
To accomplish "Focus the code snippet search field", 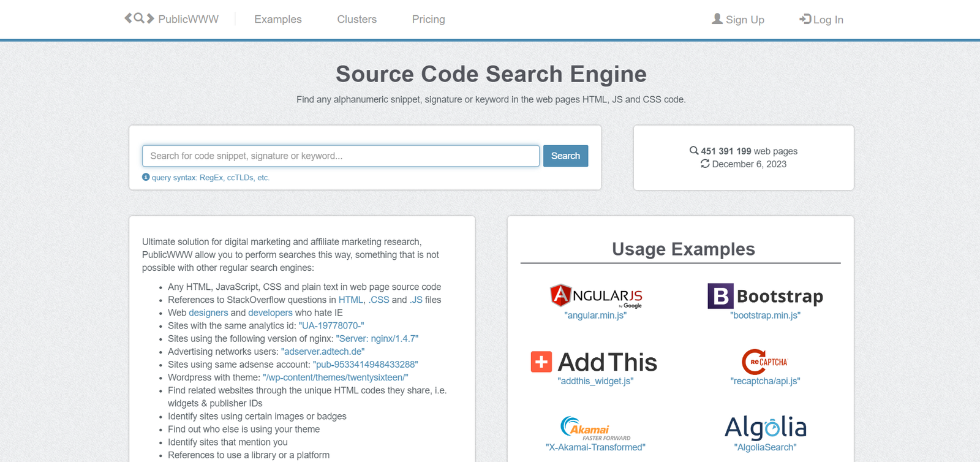I will coord(341,156).
